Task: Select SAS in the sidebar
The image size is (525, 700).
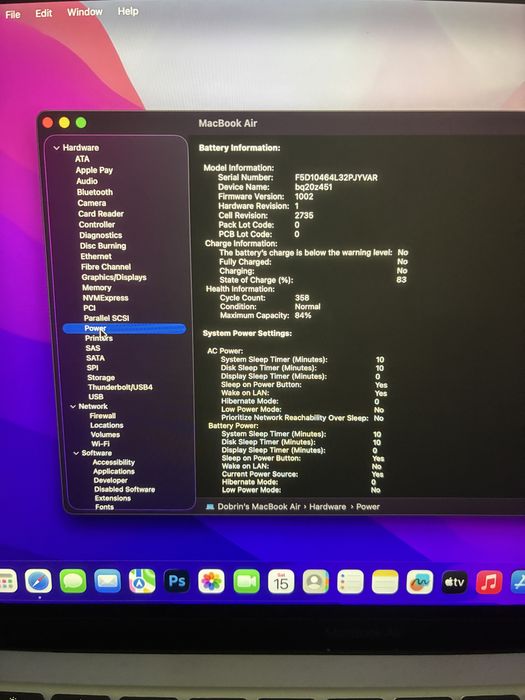Action: point(93,348)
